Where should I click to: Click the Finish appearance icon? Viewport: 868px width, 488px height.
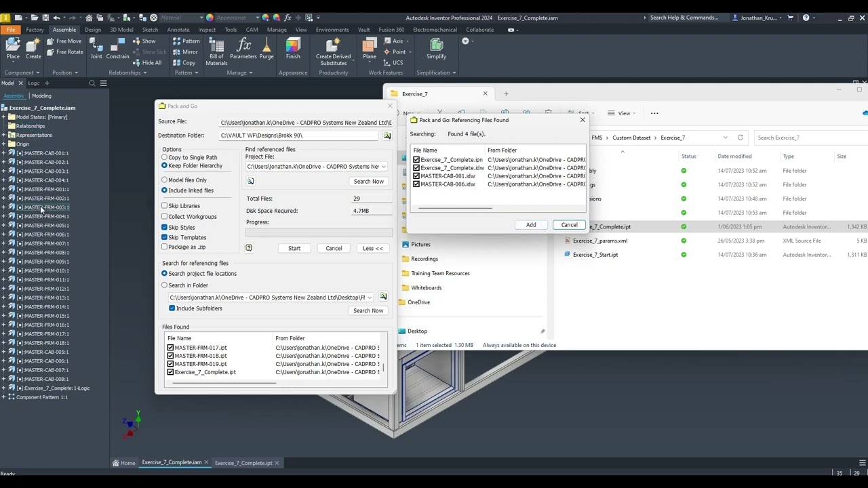point(293,49)
